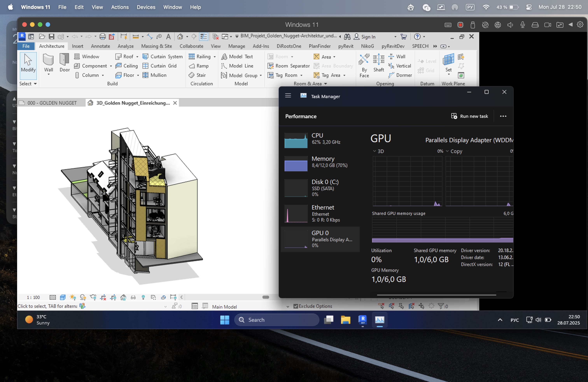Click Run new task in Task Manager
The height and width of the screenshot is (382, 588).
pyautogui.click(x=470, y=116)
